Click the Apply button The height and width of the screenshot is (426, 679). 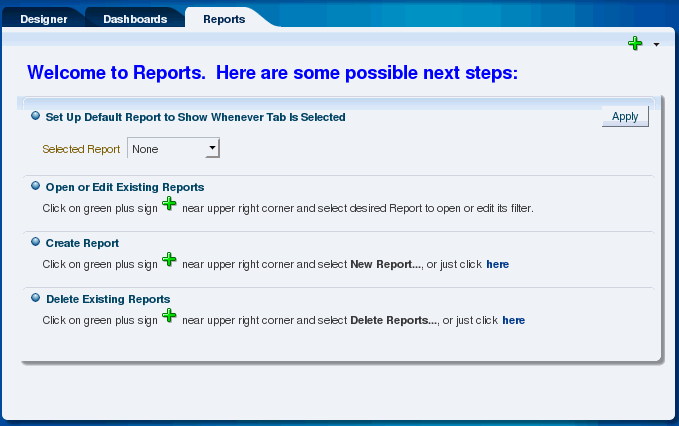pyautogui.click(x=625, y=116)
